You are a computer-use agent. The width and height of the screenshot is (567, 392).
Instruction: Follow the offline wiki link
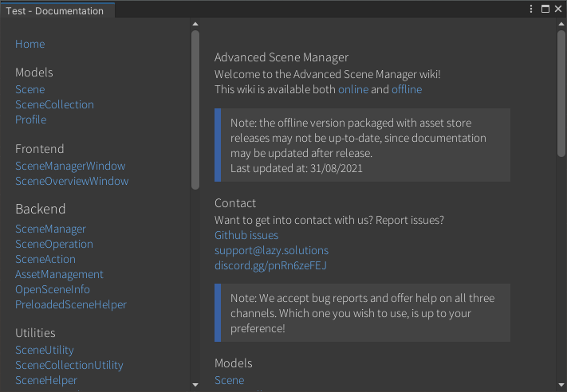(407, 89)
